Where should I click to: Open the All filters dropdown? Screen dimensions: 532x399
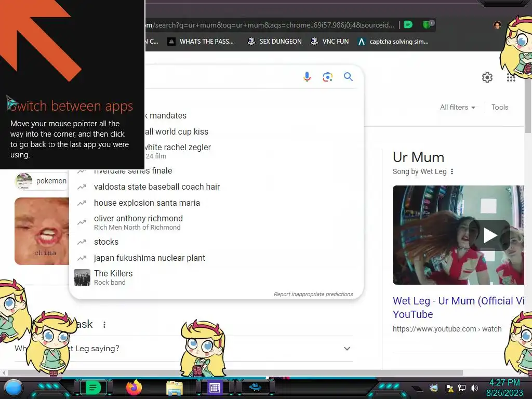[x=457, y=107]
